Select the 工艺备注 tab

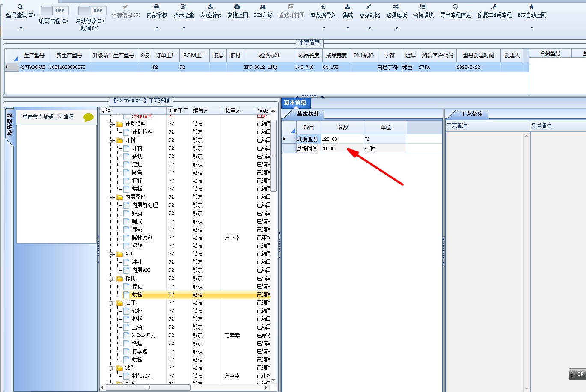click(x=472, y=114)
